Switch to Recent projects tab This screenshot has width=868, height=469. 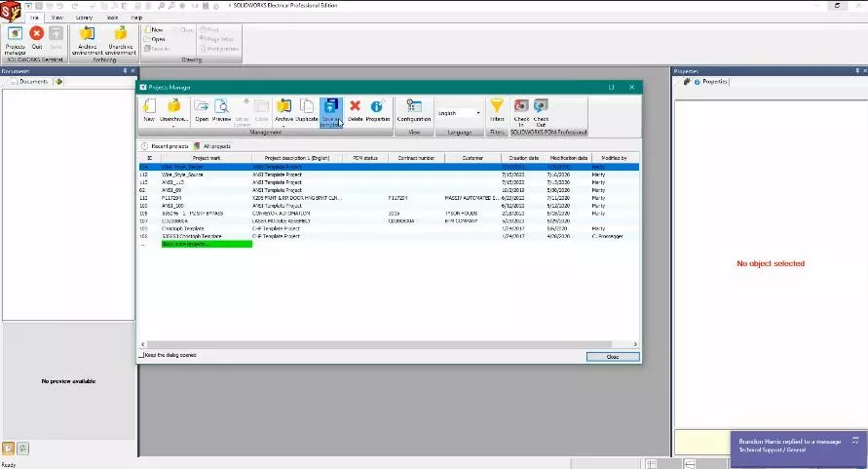(165, 146)
